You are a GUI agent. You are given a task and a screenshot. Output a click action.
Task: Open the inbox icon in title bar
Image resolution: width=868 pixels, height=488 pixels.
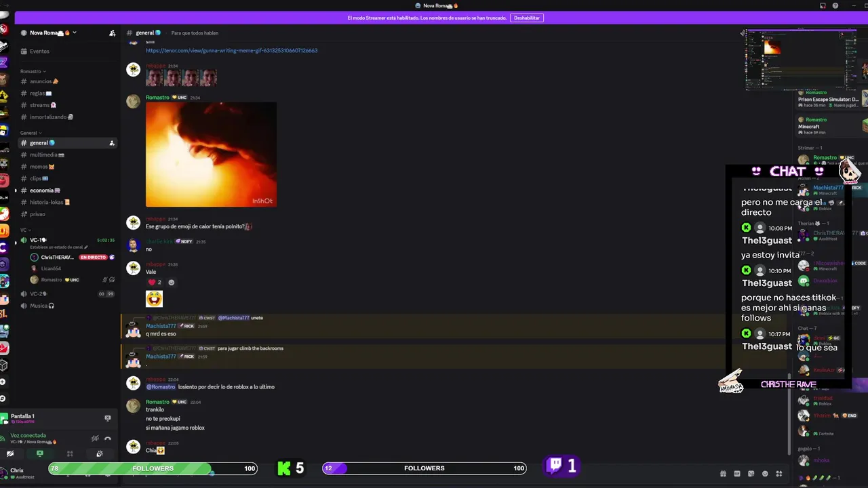tap(823, 5)
